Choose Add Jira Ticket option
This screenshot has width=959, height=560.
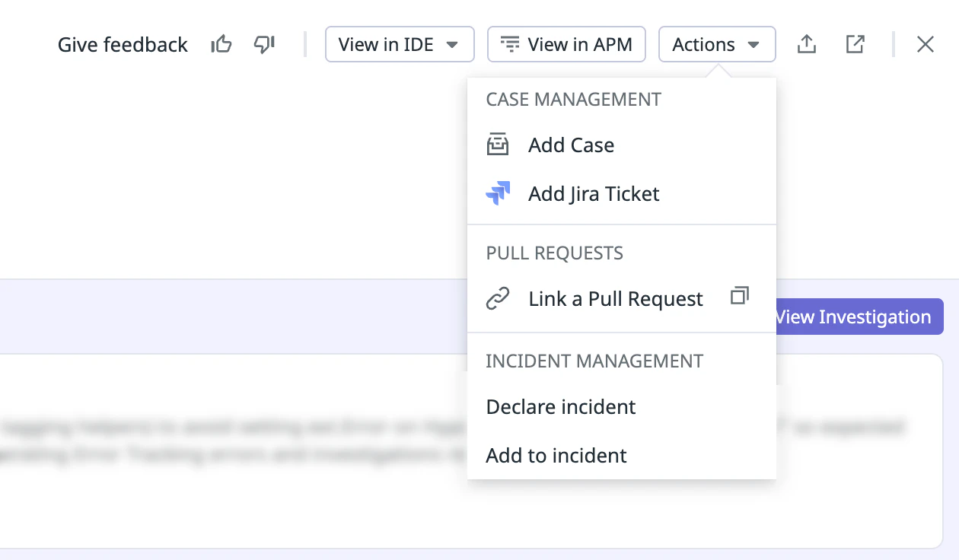(x=594, y=194)
